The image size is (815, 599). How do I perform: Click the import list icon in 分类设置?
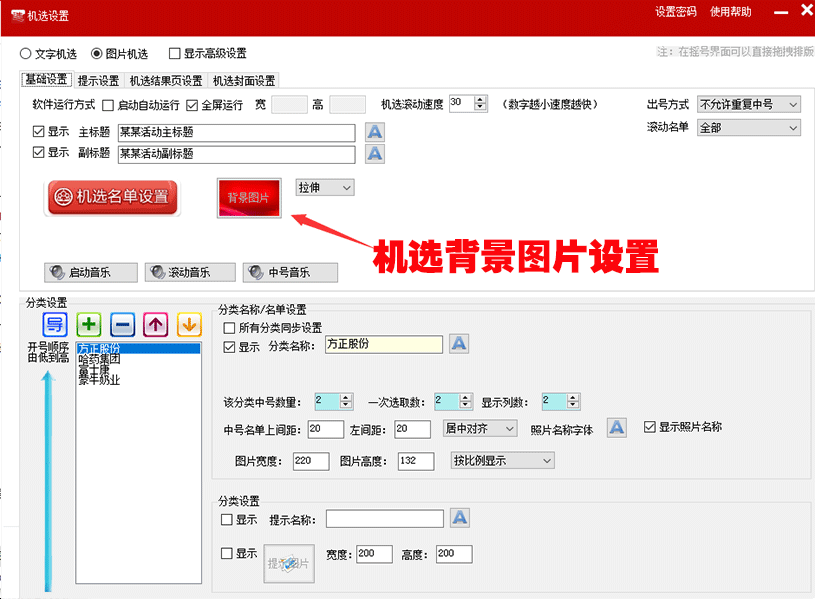pyautogui.click(x=55, y=325)
